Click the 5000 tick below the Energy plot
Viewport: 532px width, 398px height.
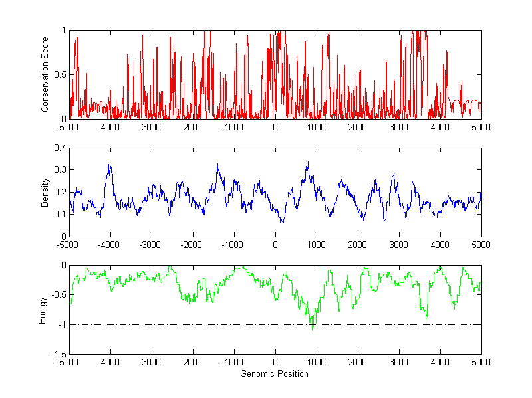pyautogui.click(x=481, y=362)
